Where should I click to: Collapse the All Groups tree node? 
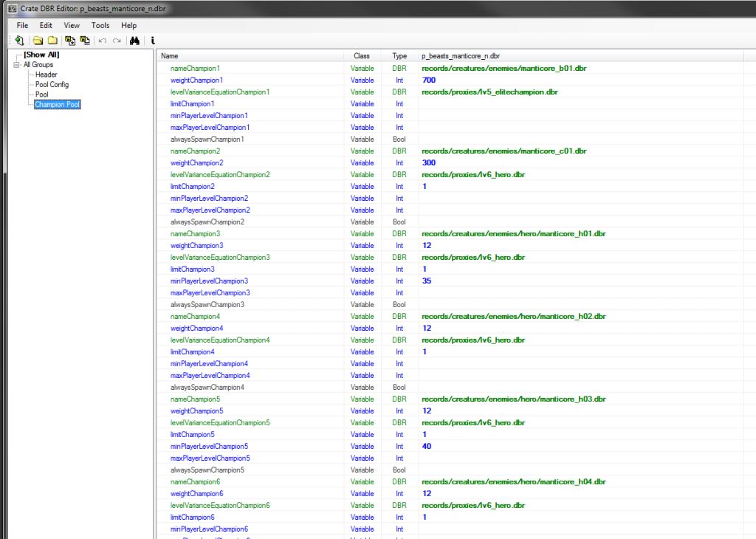coord(16,65)
